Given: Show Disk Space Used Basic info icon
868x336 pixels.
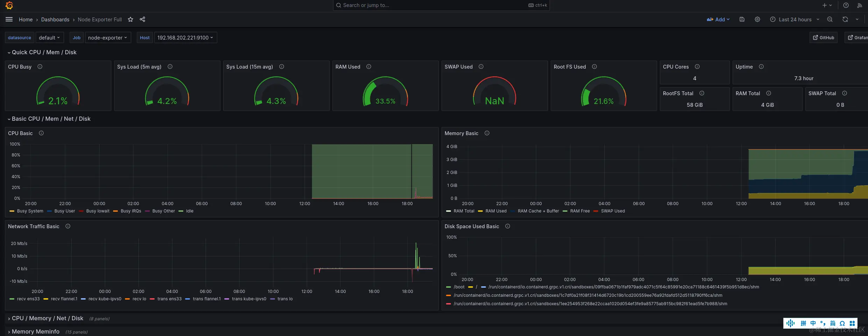Looking at the screenshot, I should [x=508, y=226].
